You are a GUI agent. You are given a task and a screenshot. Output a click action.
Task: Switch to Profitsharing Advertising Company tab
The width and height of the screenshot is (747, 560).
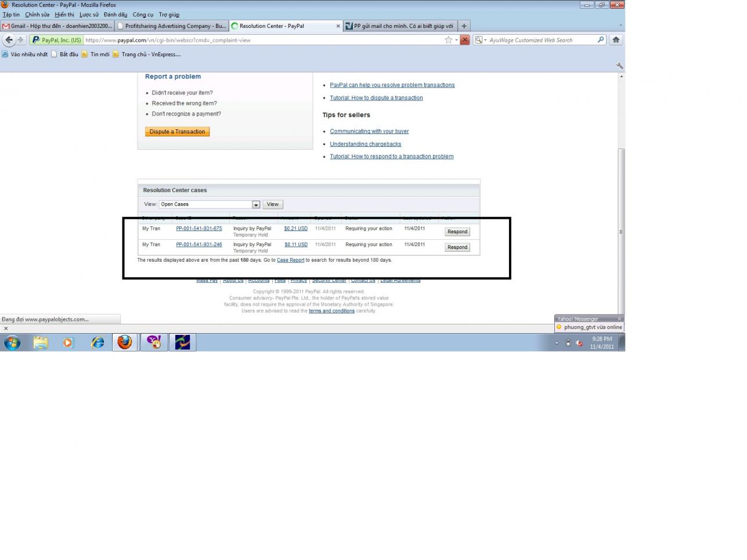[172, 26]
